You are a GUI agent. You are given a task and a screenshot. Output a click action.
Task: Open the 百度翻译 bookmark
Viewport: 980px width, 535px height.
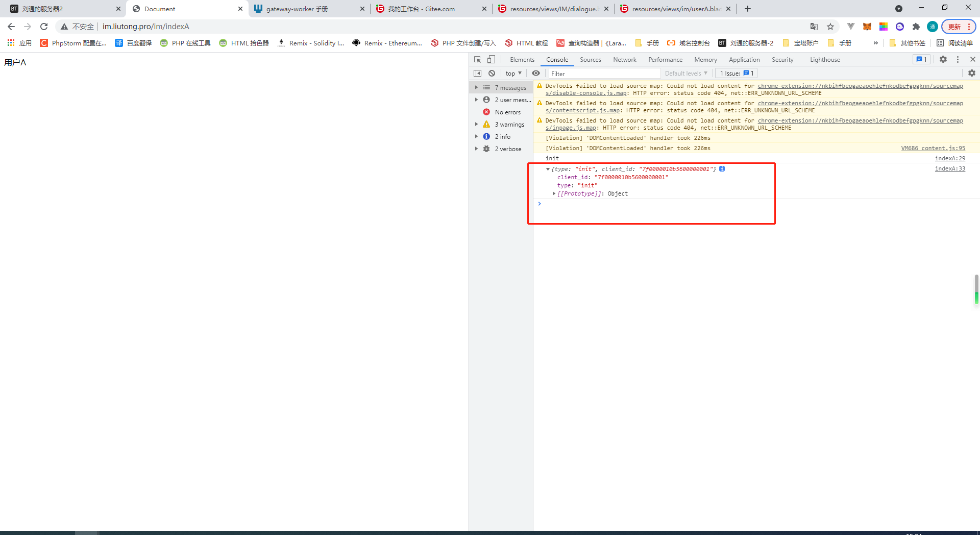pos(133,43)
